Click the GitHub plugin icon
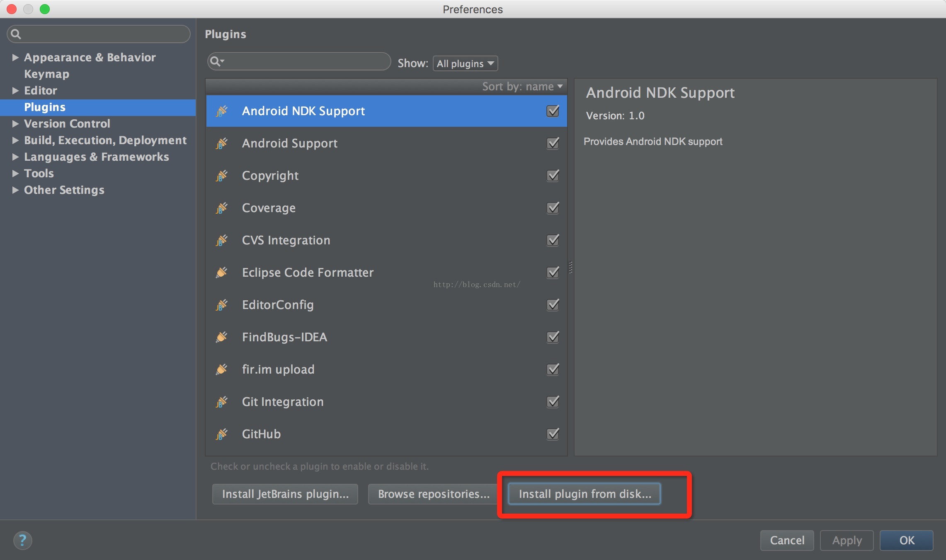Screen dimensions: 946x560 [x=221, y=434]
